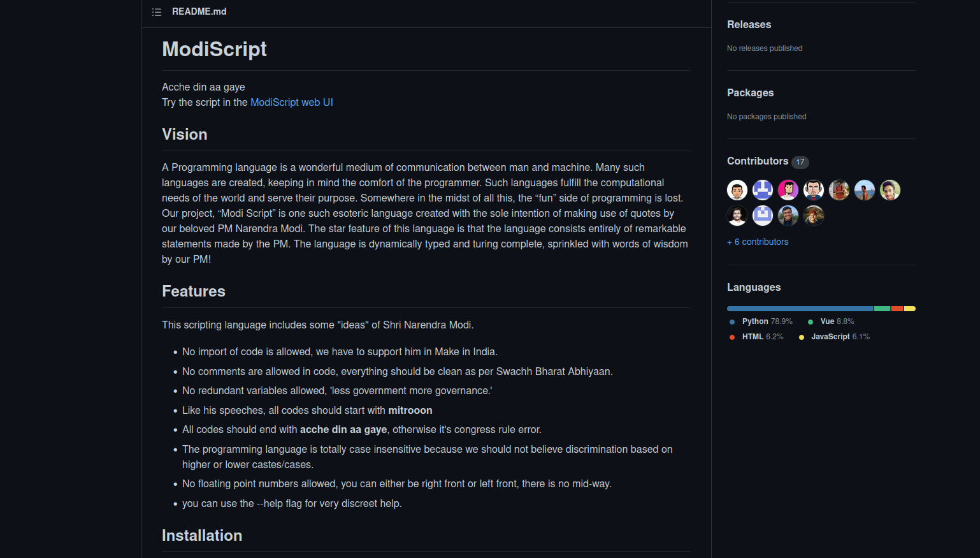This screenshot has width=980, height=558.
Task: Click the ModiScript main heading
Action: coord(214,49)
